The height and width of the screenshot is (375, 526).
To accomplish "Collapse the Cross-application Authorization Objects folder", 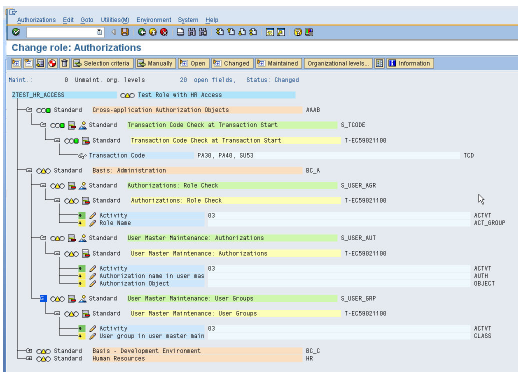I will pyautogui.click(x=29, y=110).
